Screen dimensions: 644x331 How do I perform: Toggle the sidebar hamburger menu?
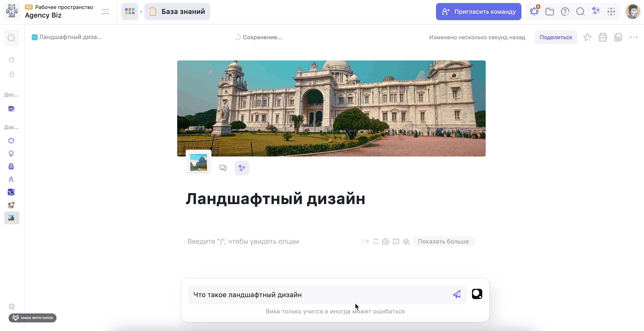point(105,12)
